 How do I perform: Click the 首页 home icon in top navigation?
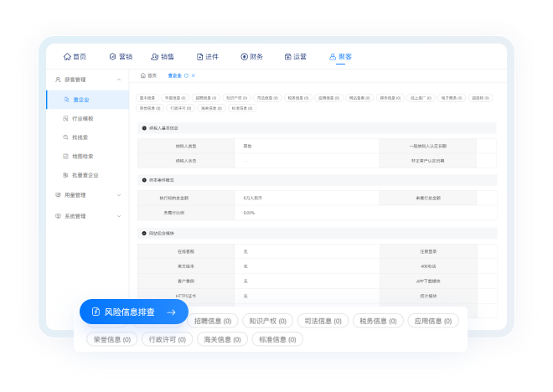click(68, 57)
